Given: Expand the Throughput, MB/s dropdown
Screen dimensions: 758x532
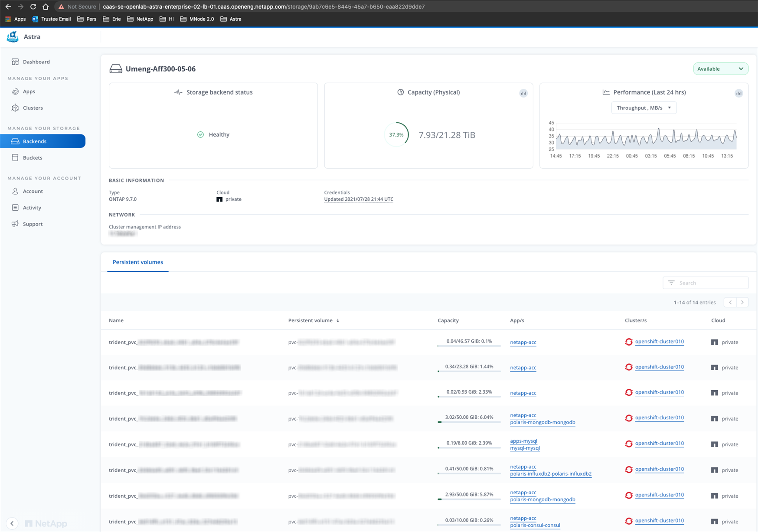Looking at the screenshot, I should coord(644,108).
